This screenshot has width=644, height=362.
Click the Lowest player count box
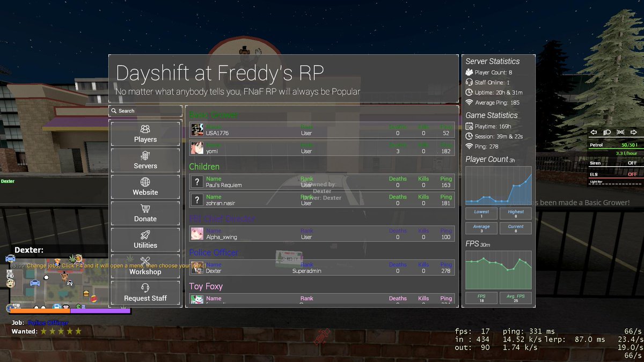pyautogui.click(x=481, y=213)
